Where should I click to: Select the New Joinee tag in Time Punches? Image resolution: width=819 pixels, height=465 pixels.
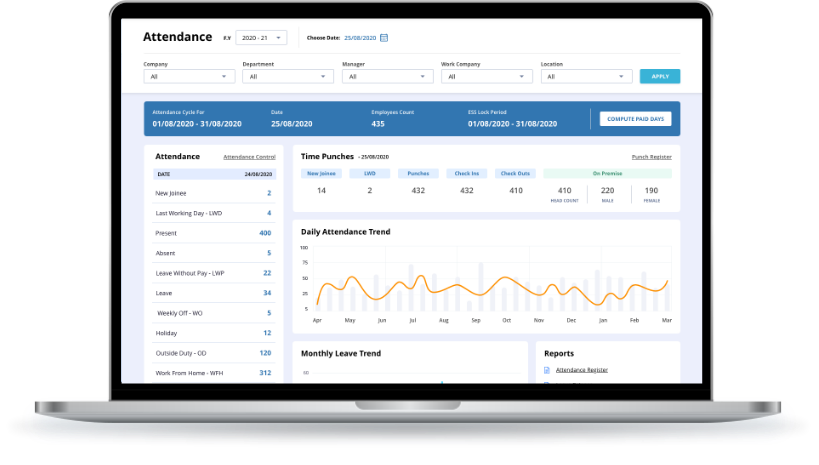coord(321,173)
